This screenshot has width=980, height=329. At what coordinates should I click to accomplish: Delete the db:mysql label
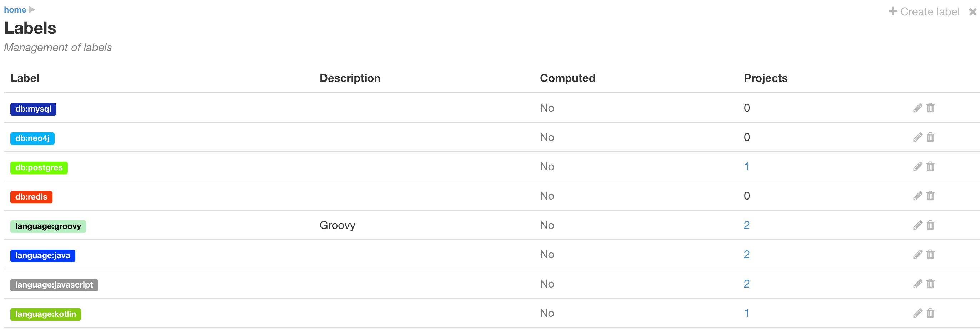pyautogui.click(x=930, y=108)
